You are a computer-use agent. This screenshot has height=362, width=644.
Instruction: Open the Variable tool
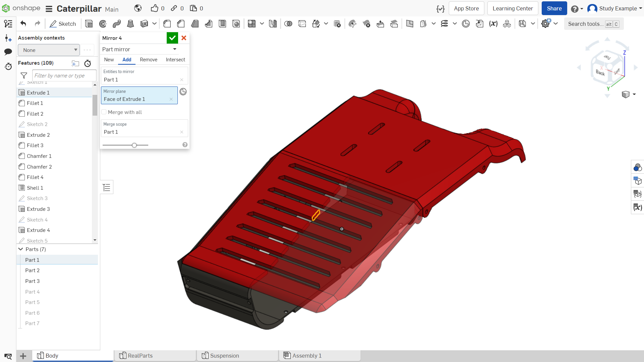pos(493,24)
